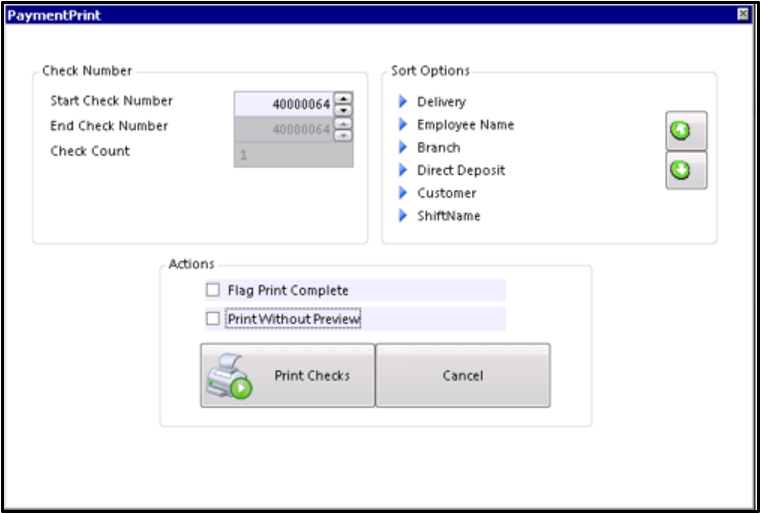Viewport: 760px width, 514px height.
Task: Decrease the Start Check Number with down spinner
Action: click(344, 111)
